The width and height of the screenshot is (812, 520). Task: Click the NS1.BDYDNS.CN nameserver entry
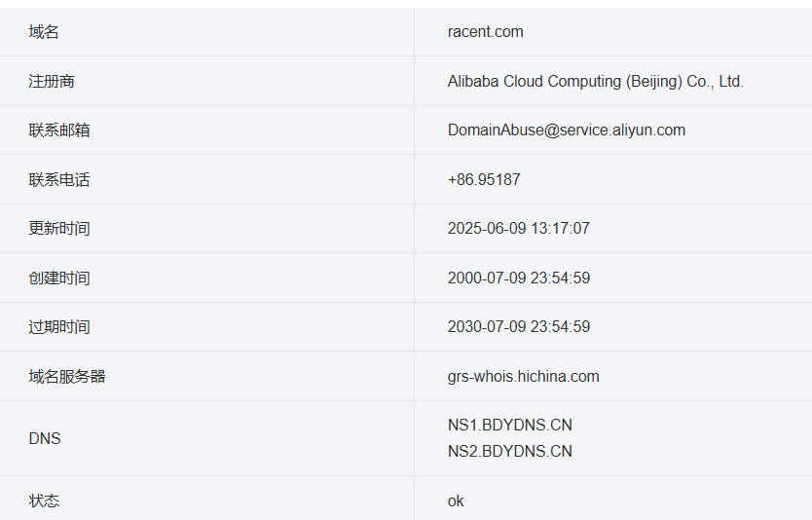[509, 426]
